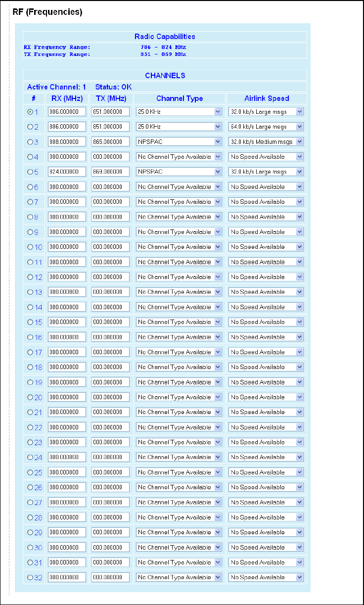Click the Channel Type column header
This screenshot has height=605, width=364.
click(x=180, y=98)
